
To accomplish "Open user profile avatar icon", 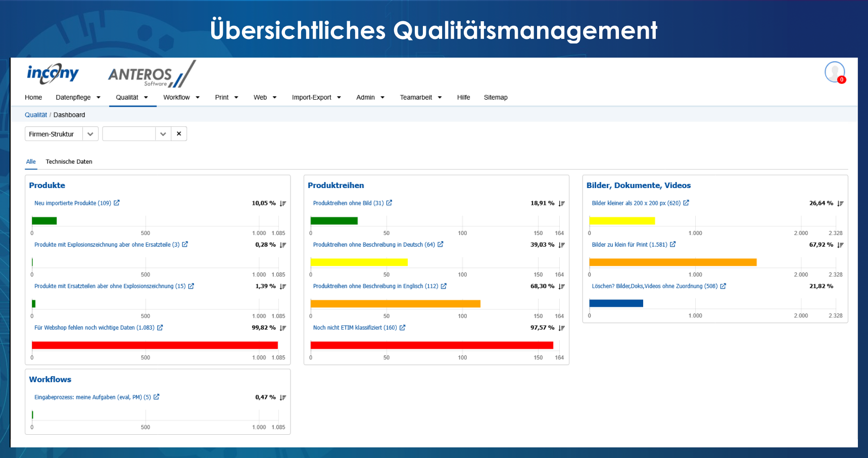I will coord(834,72).
